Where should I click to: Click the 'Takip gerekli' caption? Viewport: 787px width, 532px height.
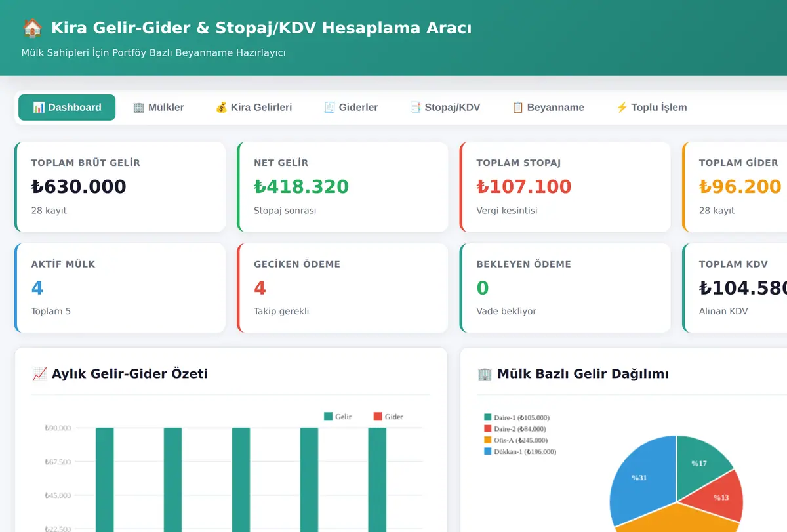tap(281, 311)
